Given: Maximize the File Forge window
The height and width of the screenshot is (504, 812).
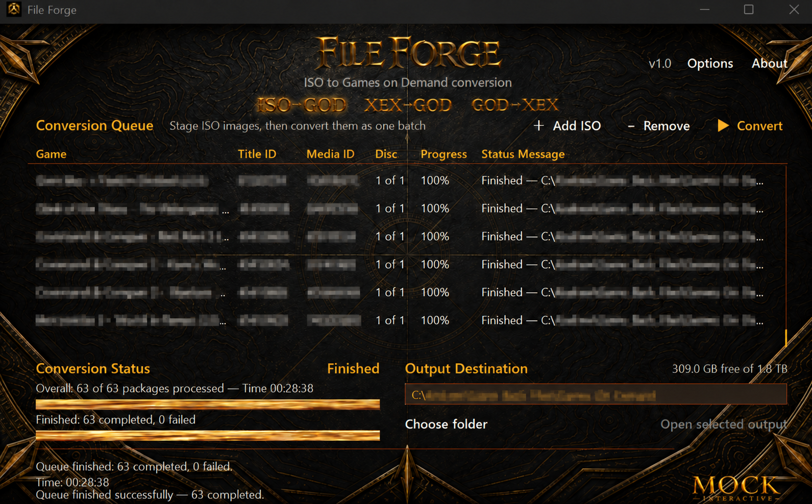Looking at the screenshot, I should (748, 10).
